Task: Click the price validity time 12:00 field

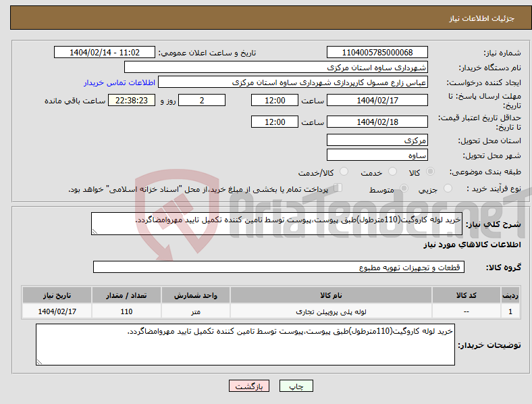Action: click(x=275, y=122)
